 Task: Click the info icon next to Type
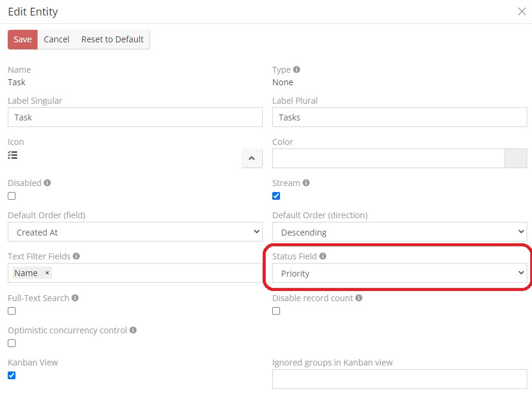(x=297, y=70)
